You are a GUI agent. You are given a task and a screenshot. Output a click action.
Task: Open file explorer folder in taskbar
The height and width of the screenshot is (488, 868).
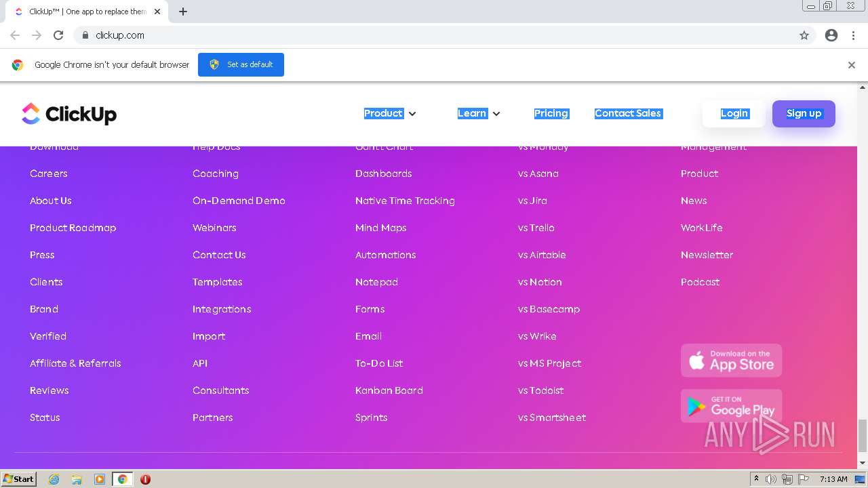[x=77, y=479]
